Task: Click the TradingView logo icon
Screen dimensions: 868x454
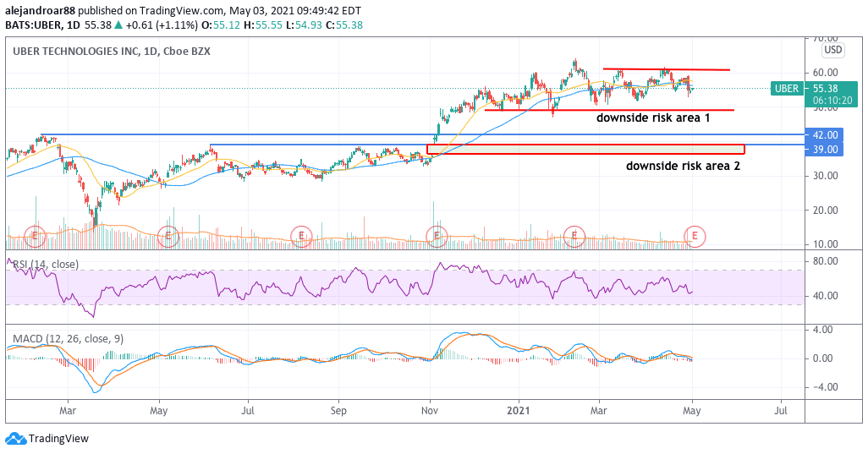Action: [15, 439]
